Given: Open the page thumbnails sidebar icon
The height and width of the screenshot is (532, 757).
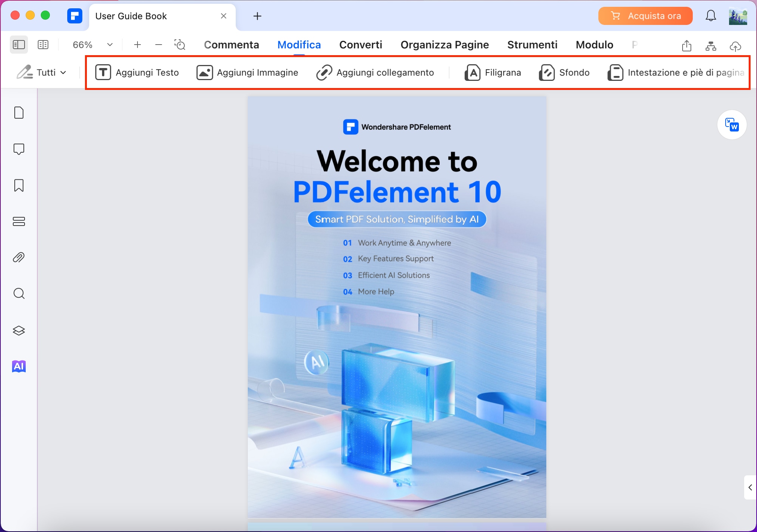Looking at the screenshot, I should pyautogui.click(x=19, y=113).
